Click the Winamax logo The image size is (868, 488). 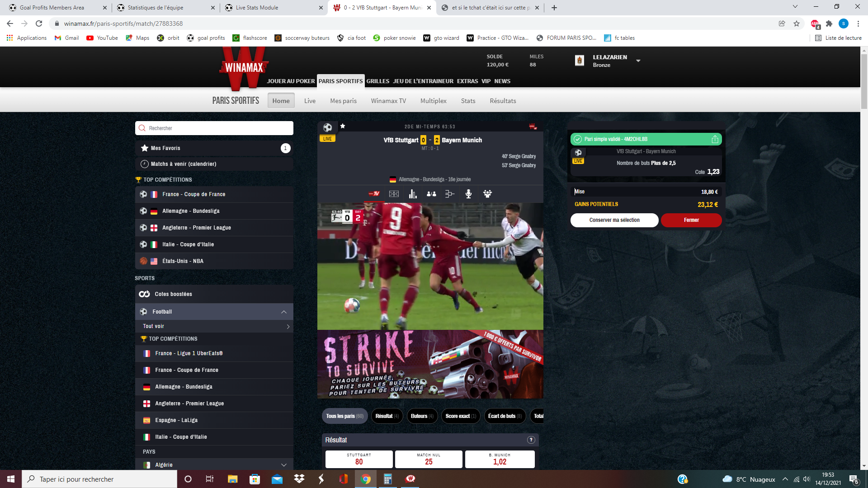pos(244,68)
